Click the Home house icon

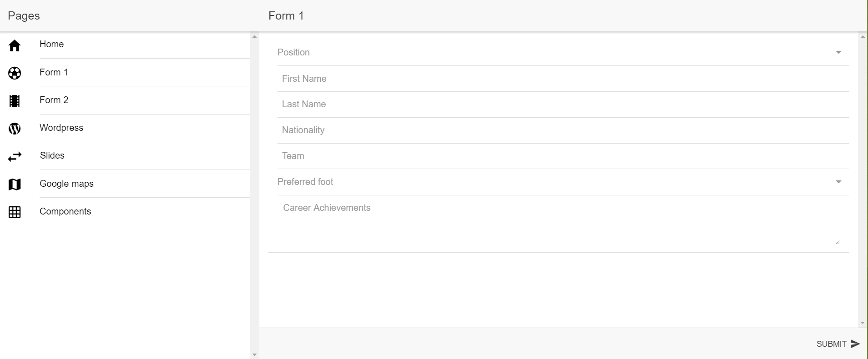(x=15, y=45)
